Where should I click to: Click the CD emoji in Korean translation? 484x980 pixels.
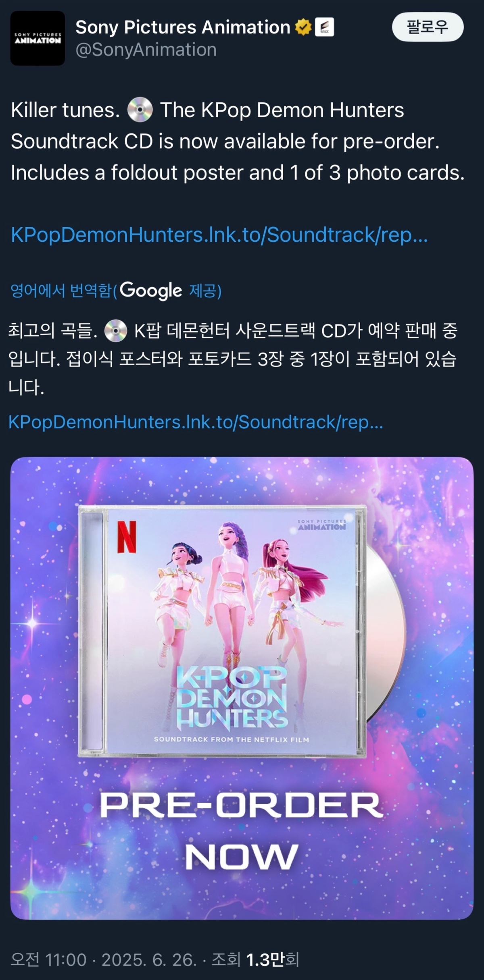point(116,331)
